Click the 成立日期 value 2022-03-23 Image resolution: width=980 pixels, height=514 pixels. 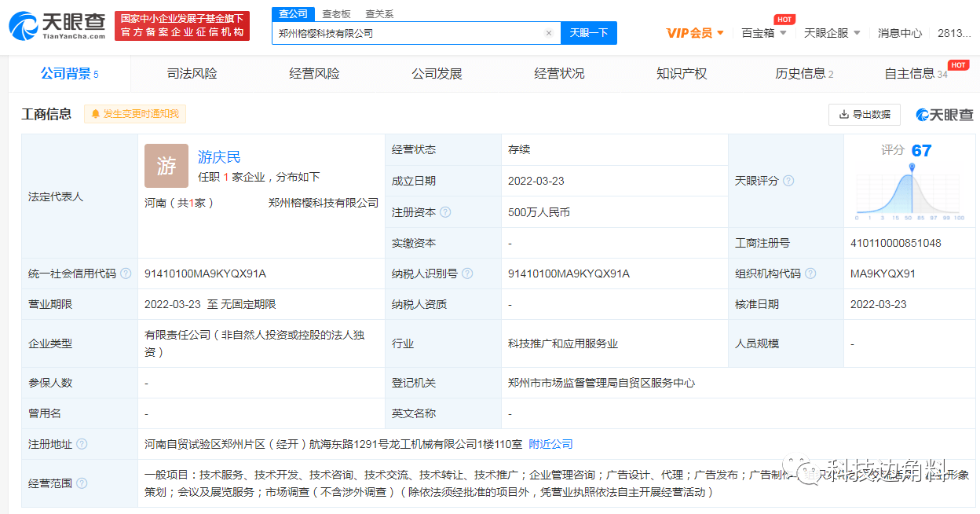[x=536, y=181]
